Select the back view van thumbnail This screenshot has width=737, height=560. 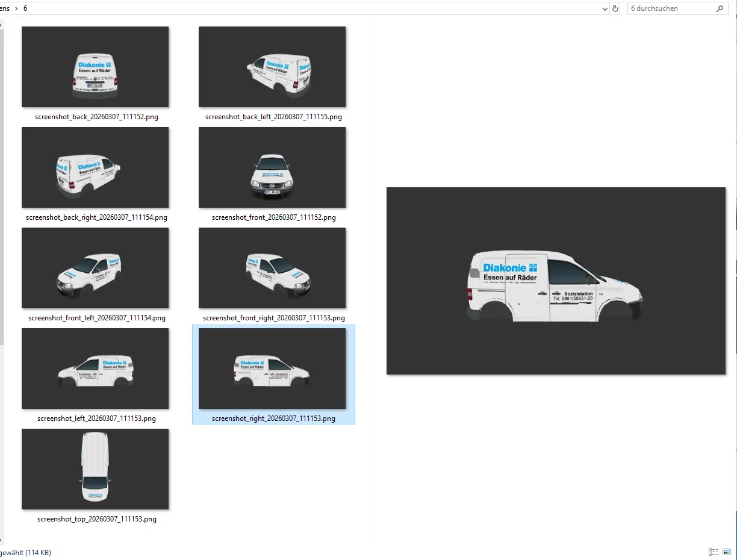tap(95, 67)
